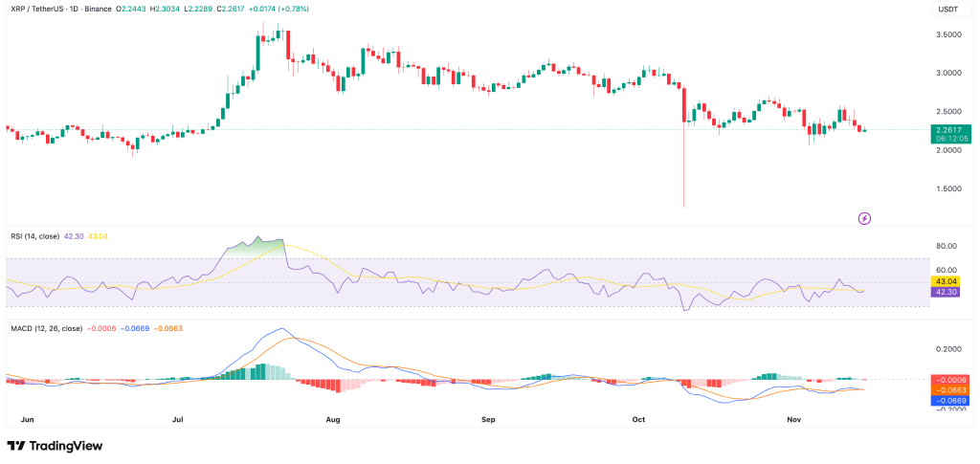The height and width of the screenshot is (464, 980).
Task: Click the MACD line tag -0.0669
Action: [x=951, y=400]
